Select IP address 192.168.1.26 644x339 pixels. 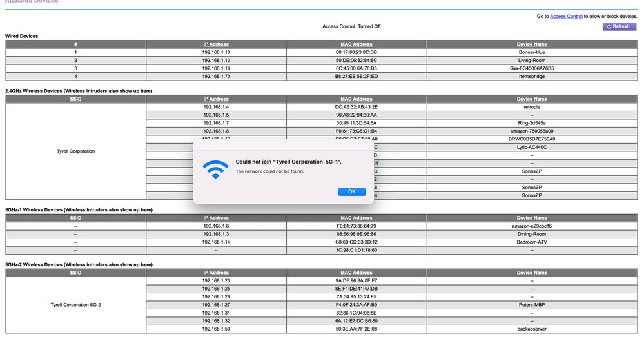tap(215, 296)
